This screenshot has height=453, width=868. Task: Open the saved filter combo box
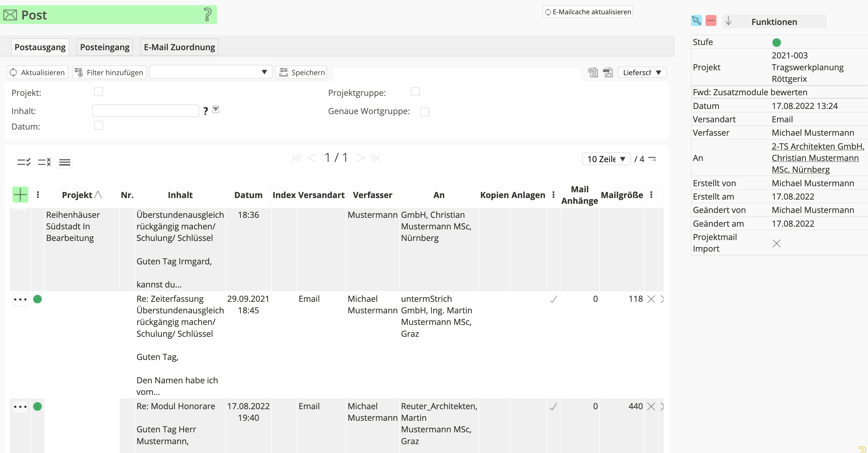tap(211, 72)
